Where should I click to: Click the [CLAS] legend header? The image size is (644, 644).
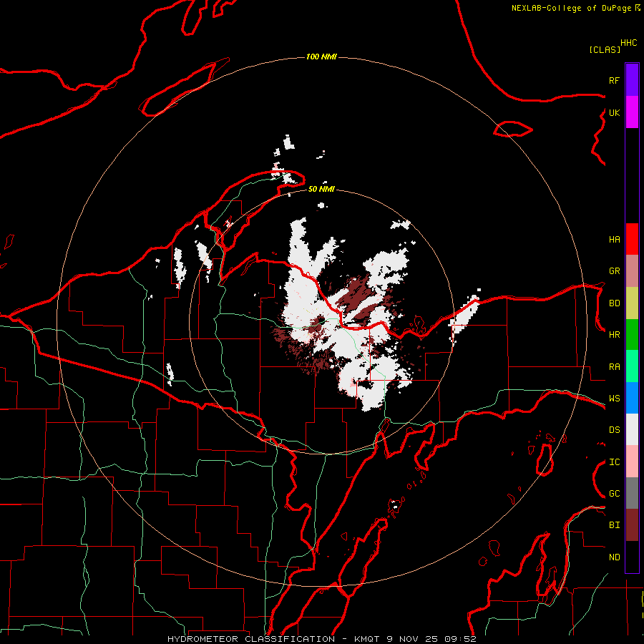pyautogui.click(x=605, y=49)
